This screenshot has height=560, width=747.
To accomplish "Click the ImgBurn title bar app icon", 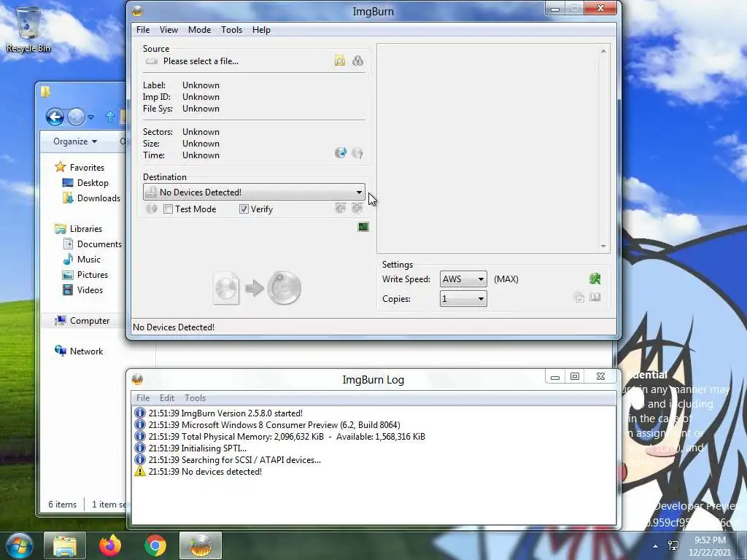I will [137, 11].
